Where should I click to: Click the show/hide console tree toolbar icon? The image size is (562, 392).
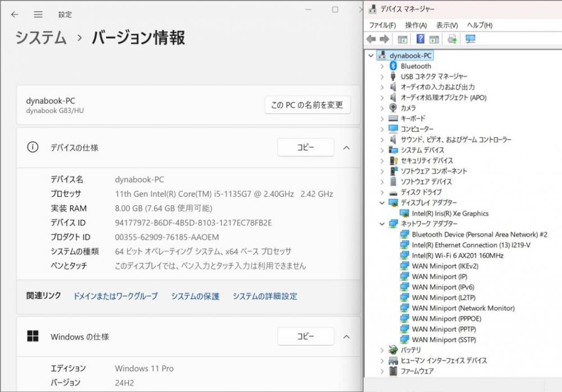(x=402, y=39)
